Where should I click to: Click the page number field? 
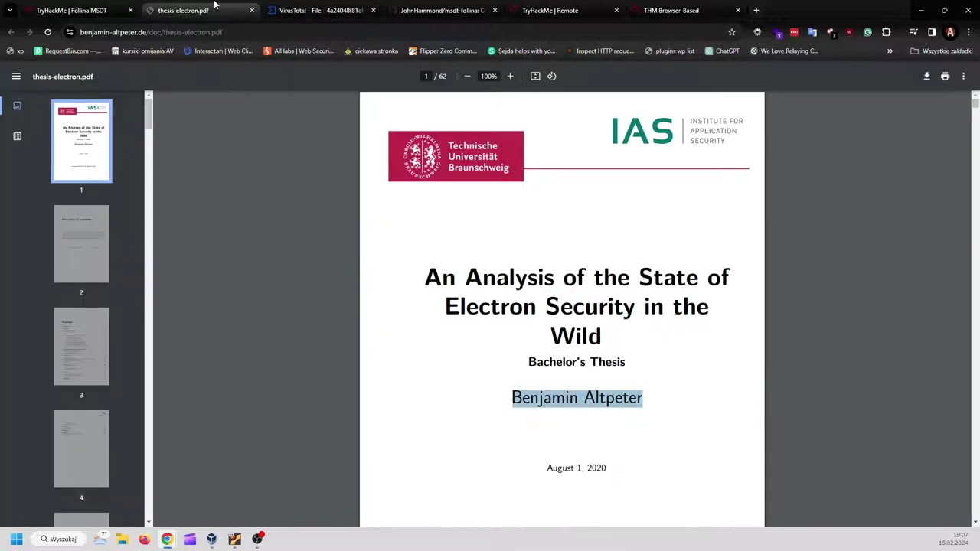coord(426,77)
